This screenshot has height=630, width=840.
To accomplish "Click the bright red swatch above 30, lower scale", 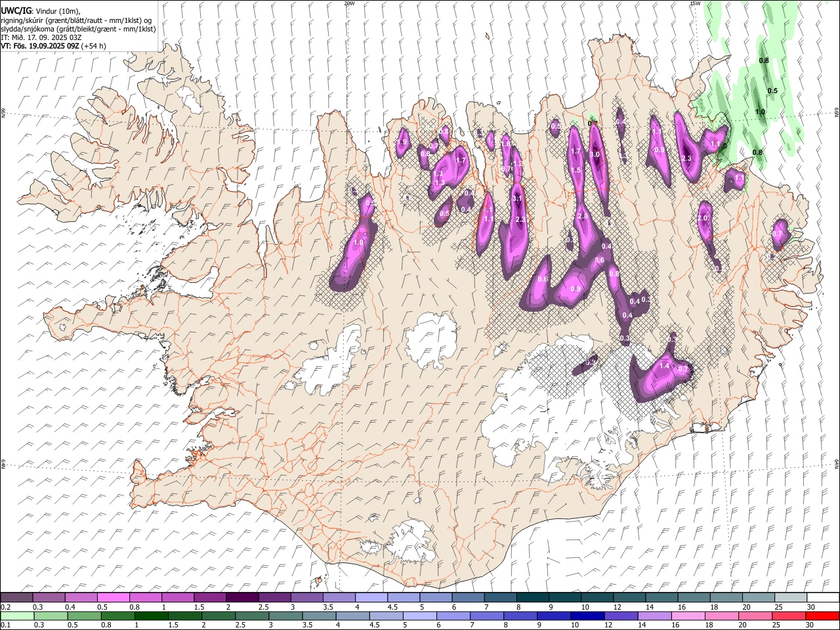I will tap(821, 616).
